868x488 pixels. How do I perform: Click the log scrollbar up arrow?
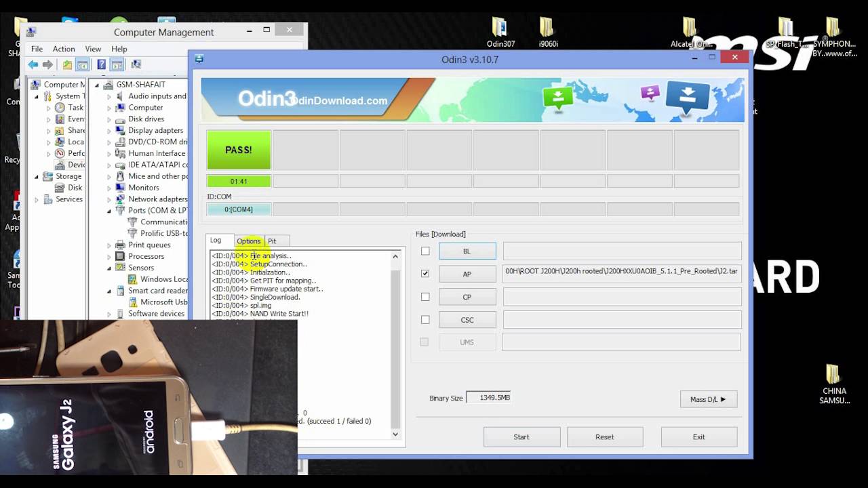396,257
